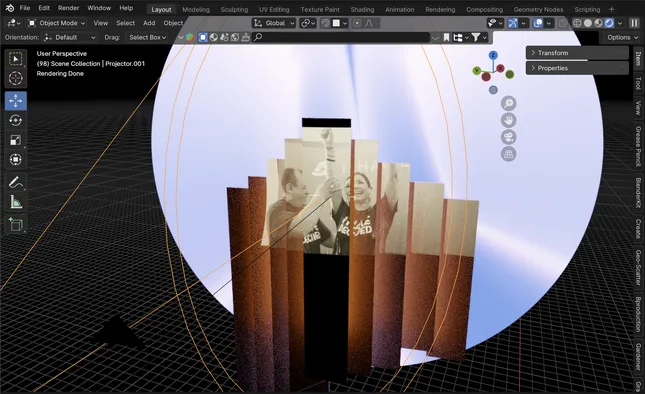Click the pan view hand gizmo
Image resolution: width=645 pixels, height=394 pixels.
[x=508, y=121]
